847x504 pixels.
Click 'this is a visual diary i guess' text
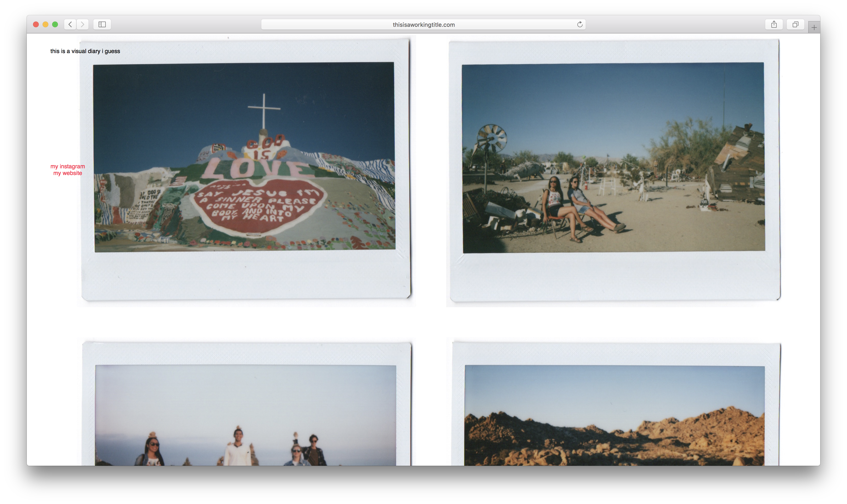coord(85,51)
